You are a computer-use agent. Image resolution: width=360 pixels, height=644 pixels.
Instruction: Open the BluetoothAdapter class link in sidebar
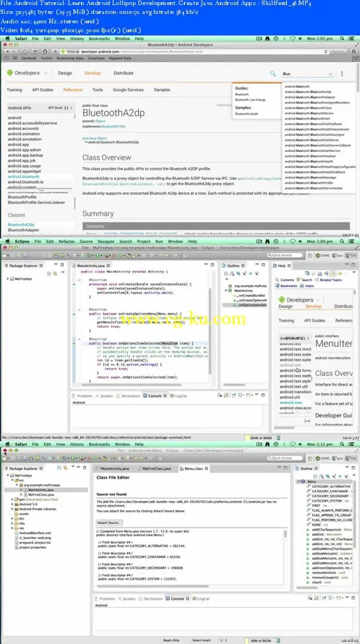point(23,230)
